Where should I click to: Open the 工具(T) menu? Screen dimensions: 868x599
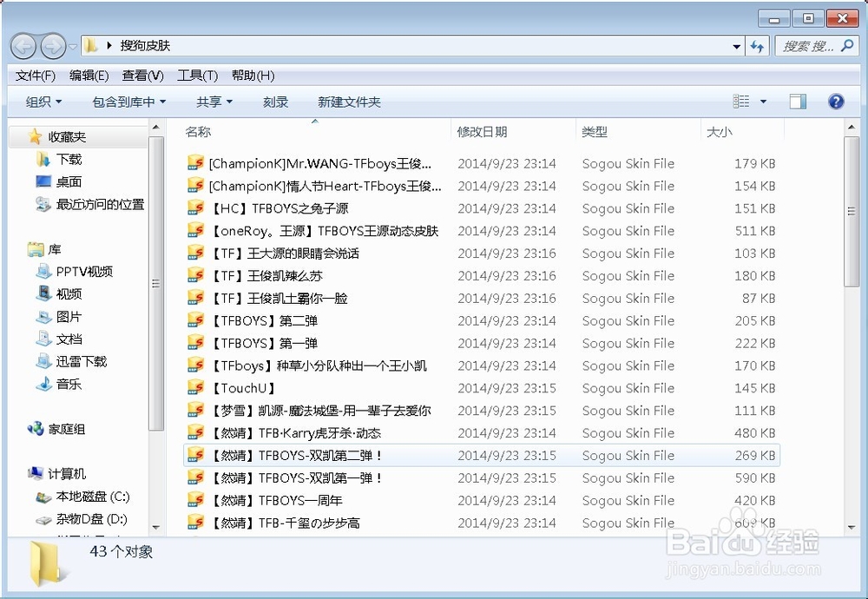(197, 76)
